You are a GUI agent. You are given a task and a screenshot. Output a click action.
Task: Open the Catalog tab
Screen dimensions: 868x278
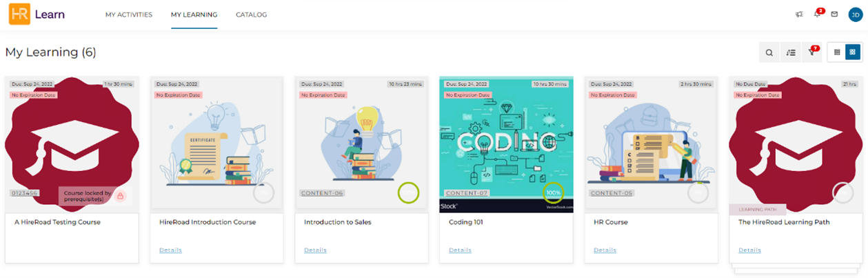click(251, 14)
